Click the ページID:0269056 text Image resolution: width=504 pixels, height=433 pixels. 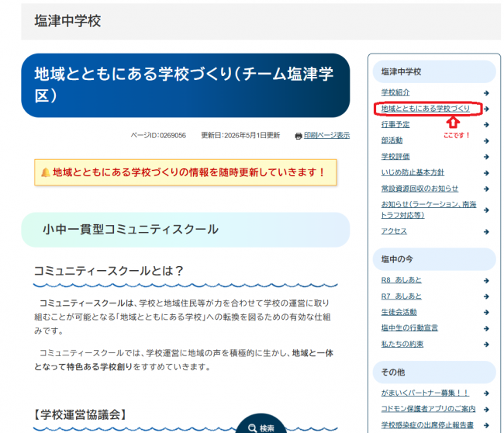tap(158, 136)
